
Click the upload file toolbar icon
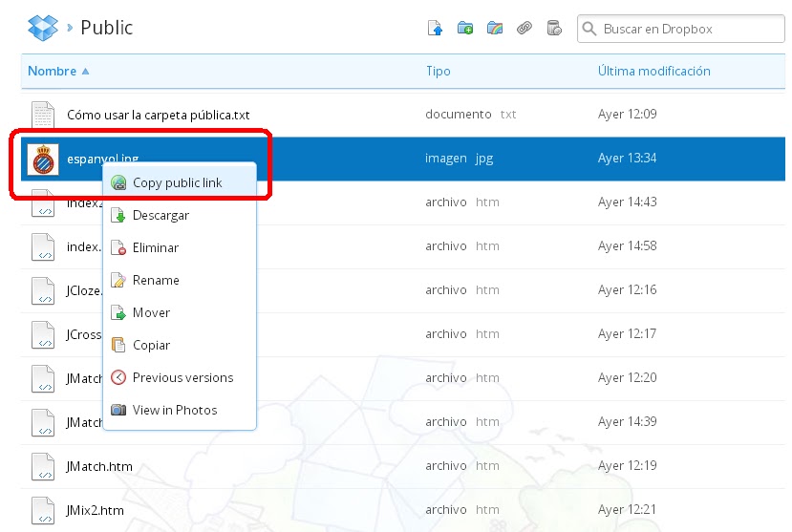(x=435, y=29)
